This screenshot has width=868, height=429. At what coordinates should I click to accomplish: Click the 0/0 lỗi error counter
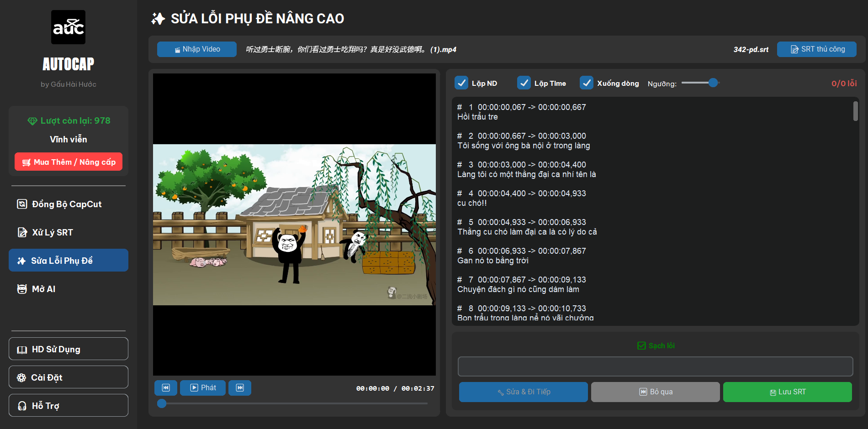coord(844,84)
